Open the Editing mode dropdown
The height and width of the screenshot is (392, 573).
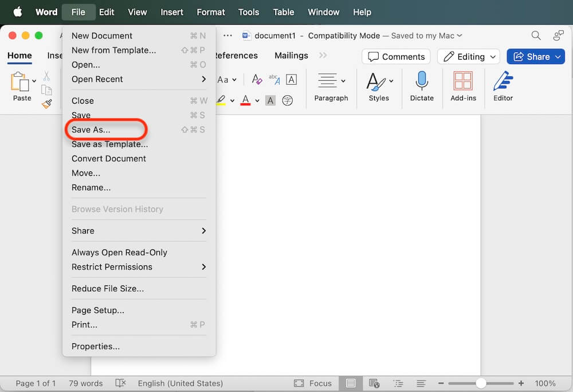pos(468,56)
